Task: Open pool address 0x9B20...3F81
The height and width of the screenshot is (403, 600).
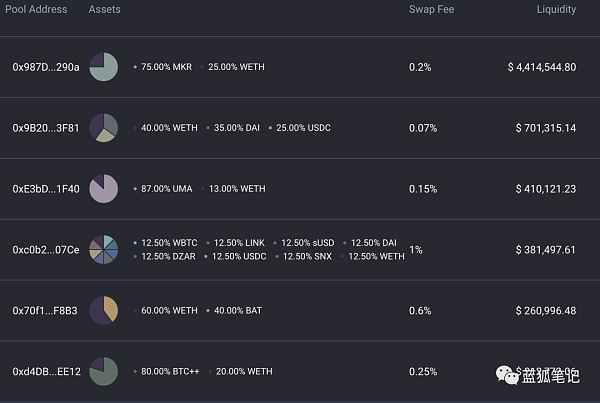Action: [45, 128]
